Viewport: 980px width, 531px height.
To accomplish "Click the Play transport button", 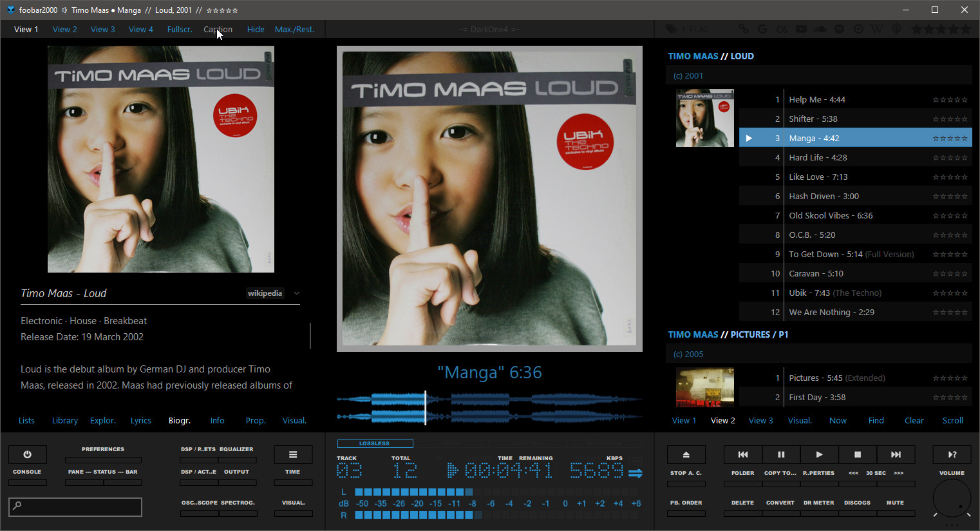I will 819,454.
